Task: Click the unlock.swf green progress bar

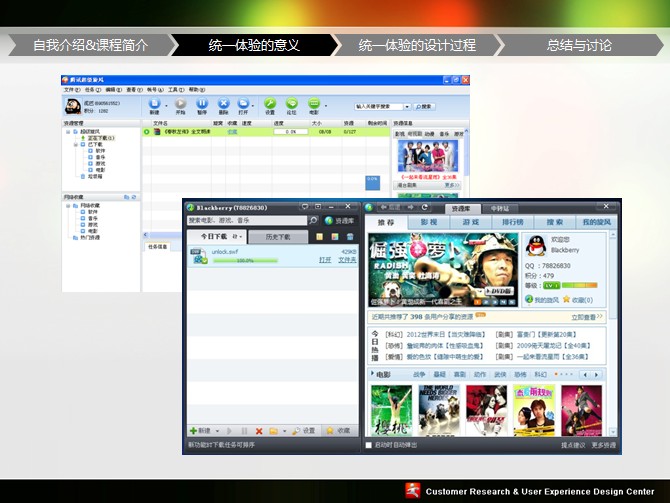Action: (245, 261)
